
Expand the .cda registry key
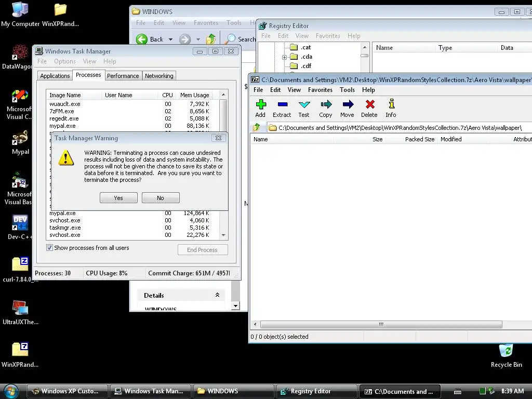(x=284, y=57)
